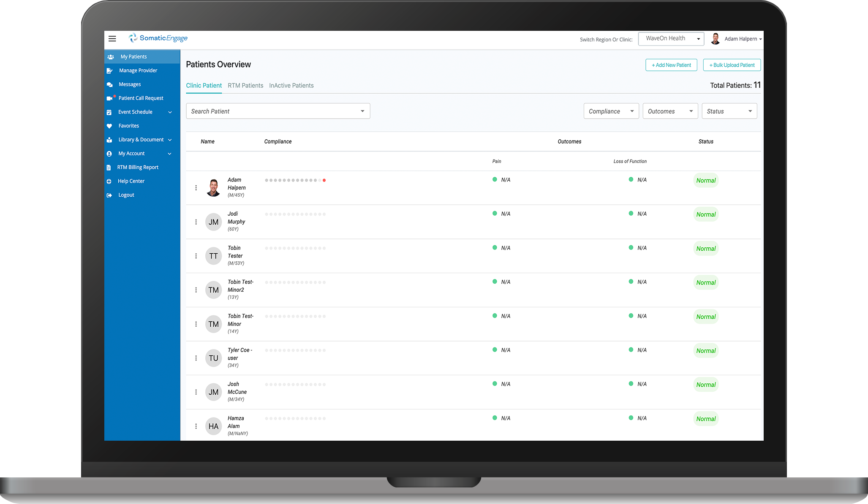Open the Status filter dropdown
868x504 pixels.
click(x=729, y=111)
